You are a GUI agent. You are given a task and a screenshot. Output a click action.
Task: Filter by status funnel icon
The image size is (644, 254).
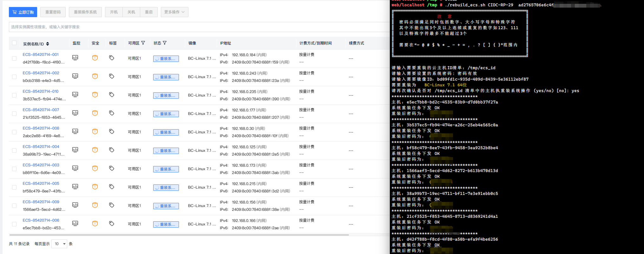click(x=165, y=43)
